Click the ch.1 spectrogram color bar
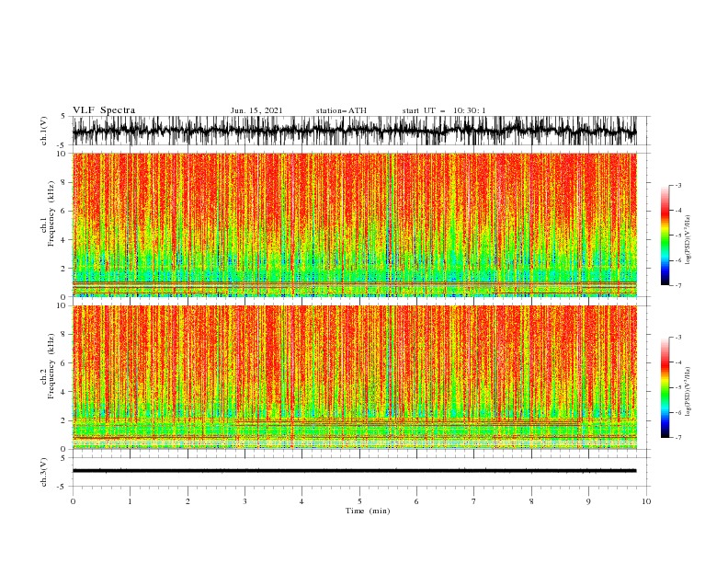Image resolution: width=728 pixels, height=563 pixels. [665, 236]
